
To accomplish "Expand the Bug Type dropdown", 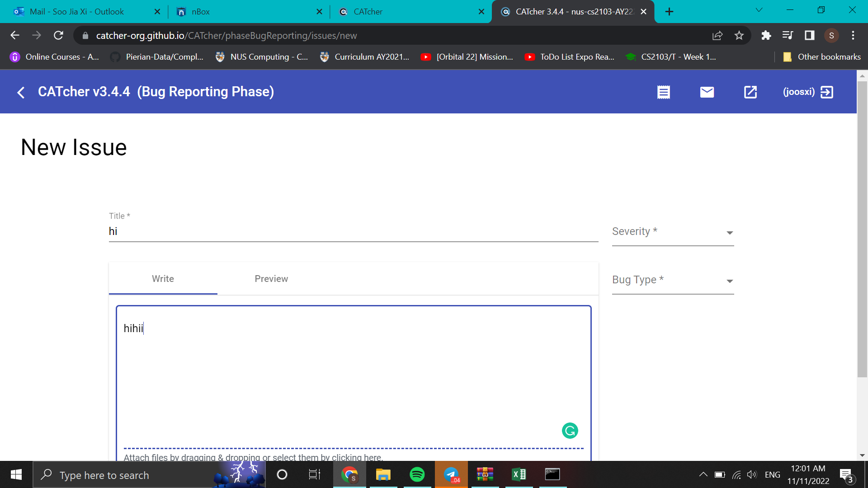I will coord(673,280).
